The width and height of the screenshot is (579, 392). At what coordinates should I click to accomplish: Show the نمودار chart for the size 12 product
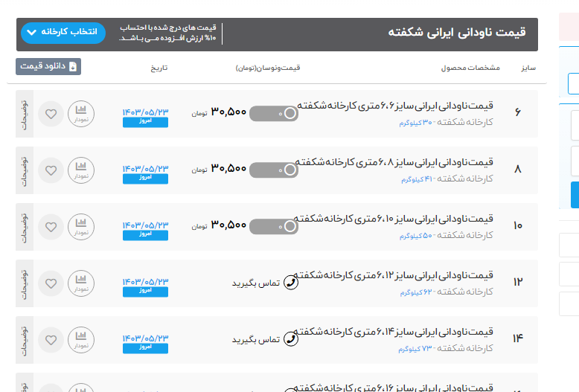coord(81,283)
